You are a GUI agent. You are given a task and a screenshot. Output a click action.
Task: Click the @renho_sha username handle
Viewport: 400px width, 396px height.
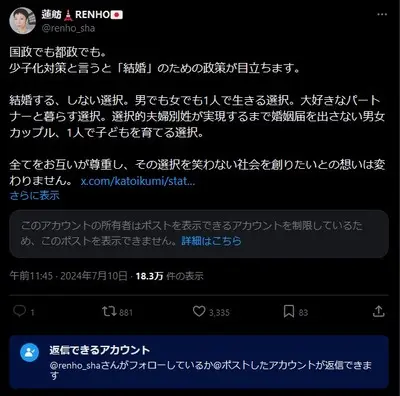click(x=68, y=28)
